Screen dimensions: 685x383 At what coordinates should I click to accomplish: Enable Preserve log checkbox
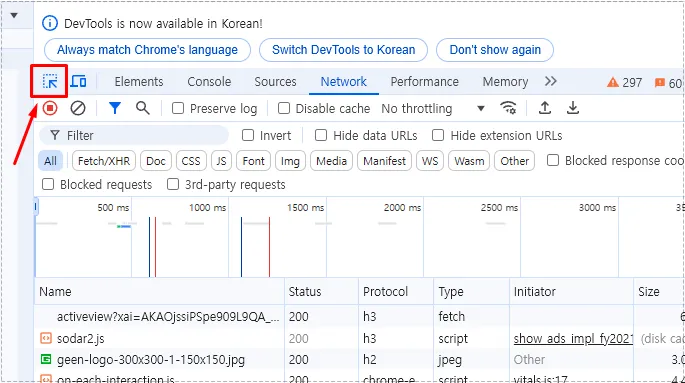click(x=178, y=108)
